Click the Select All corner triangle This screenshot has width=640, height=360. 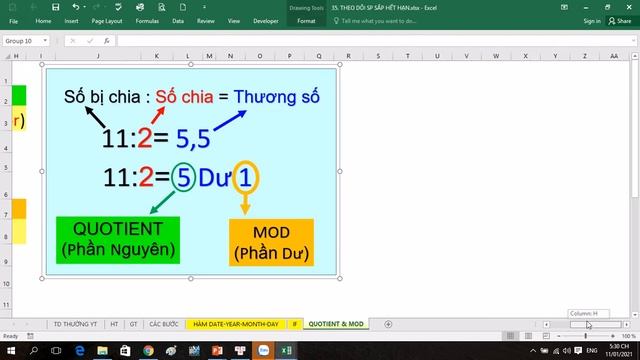pyautogui.click(x=7, y=56)
